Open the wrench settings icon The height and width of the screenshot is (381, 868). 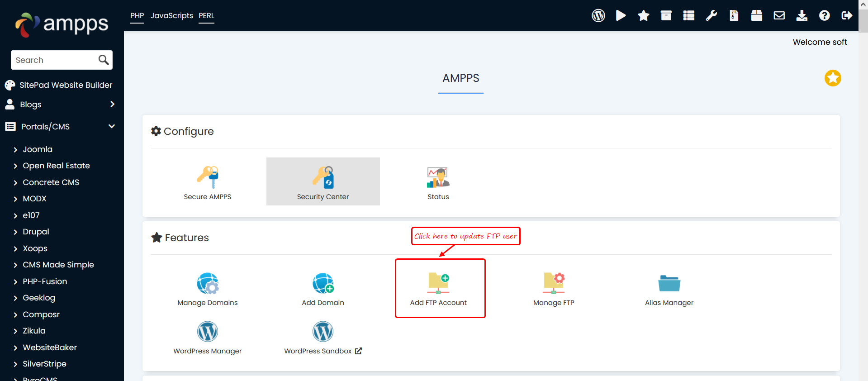[x=711, y=16]
